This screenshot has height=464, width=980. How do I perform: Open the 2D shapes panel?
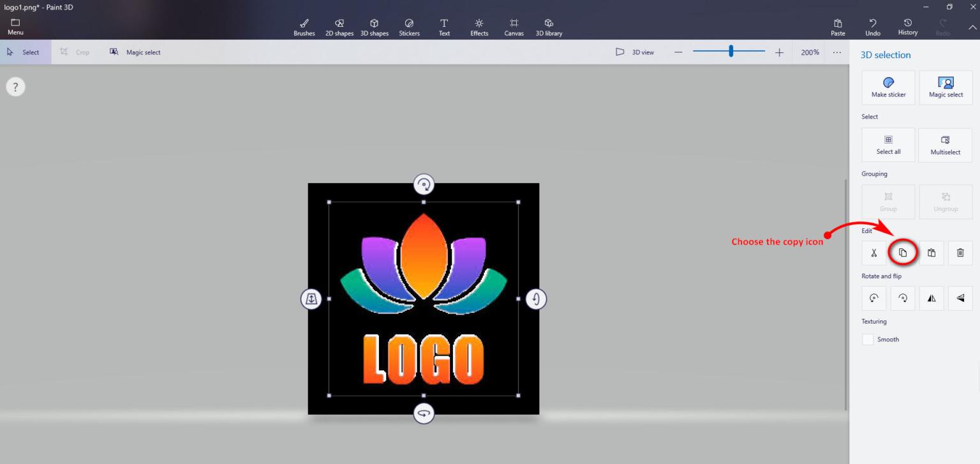(x=339, y=27)
